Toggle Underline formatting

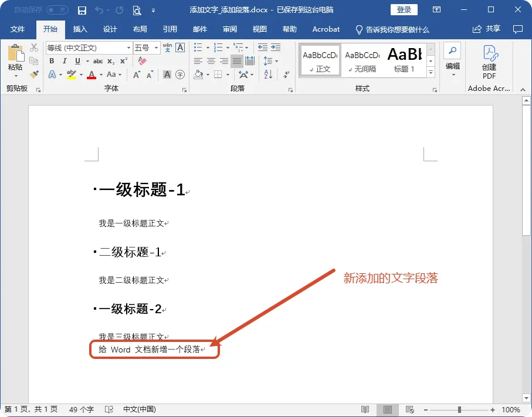click(x=77, y=61)
